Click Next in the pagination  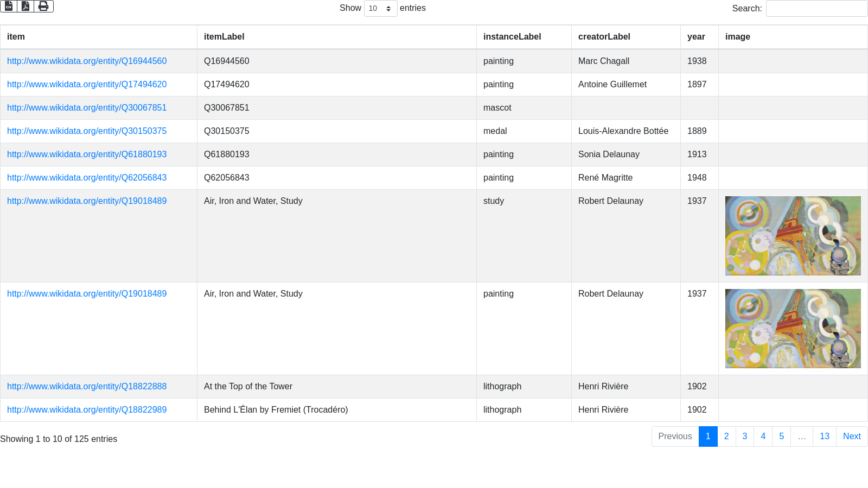coord(851,436)
